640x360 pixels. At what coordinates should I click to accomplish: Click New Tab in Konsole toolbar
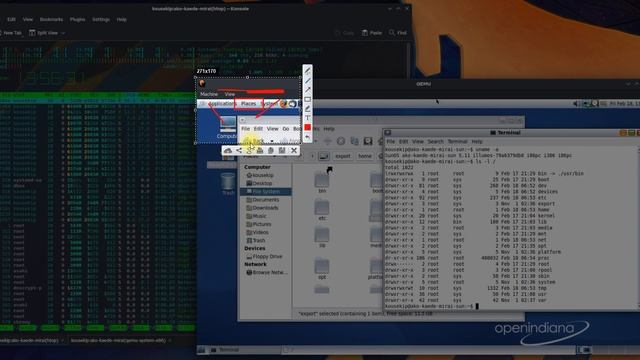[11, 33]
